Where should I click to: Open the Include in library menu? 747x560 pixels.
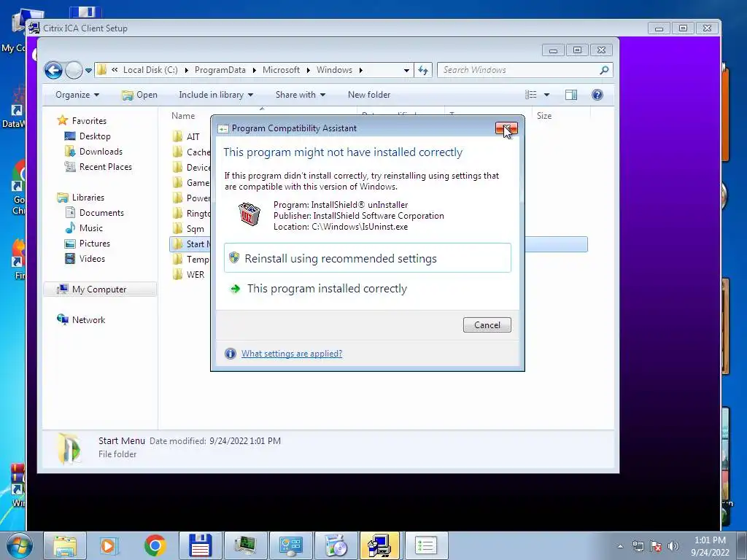tap(216, 95)
